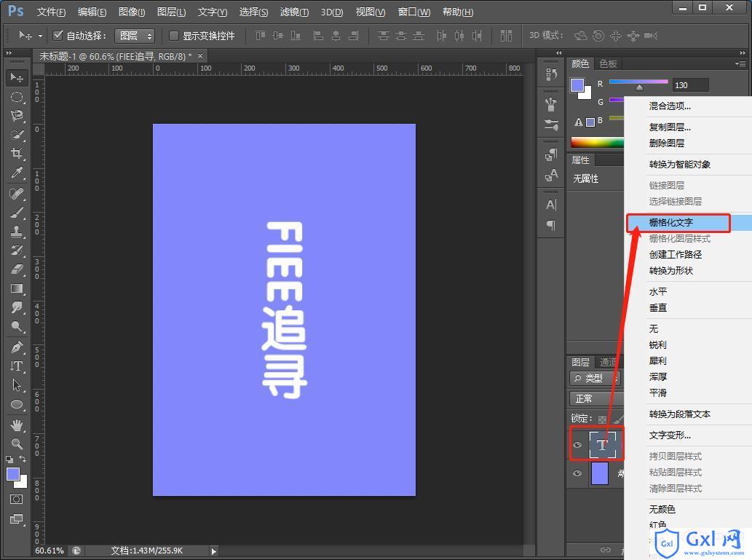Image resolution: width=752 pixels, height=560 pixels.
Task: Hide the purple background layer eye icon
Action: tap(577, 473)
